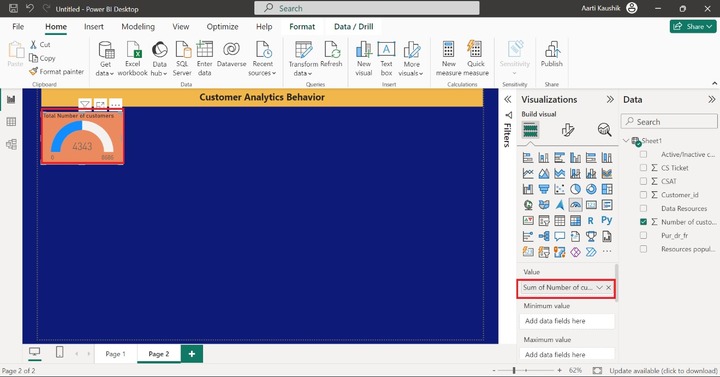This screenshot has height=377, width=720.
Task: Choose the Q&A speech bubble visual
Action: pyautogui.click(x=559, y=236)
